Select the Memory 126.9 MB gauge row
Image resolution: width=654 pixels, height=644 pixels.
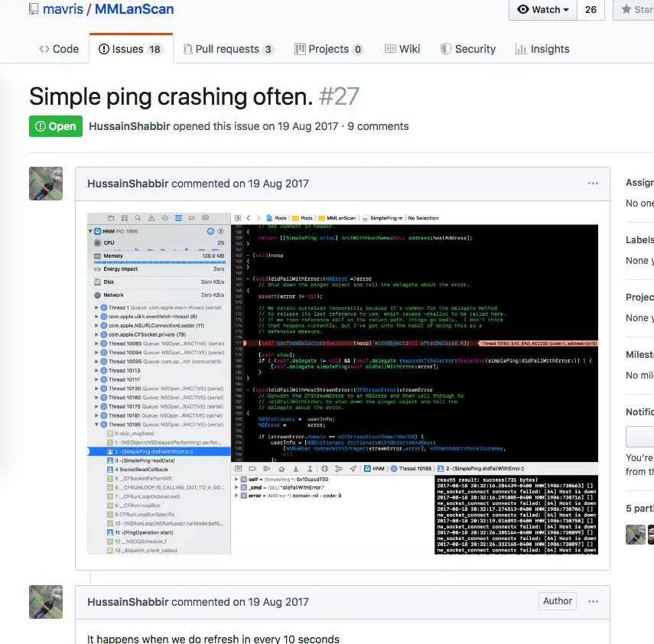(x=159, y=257)
